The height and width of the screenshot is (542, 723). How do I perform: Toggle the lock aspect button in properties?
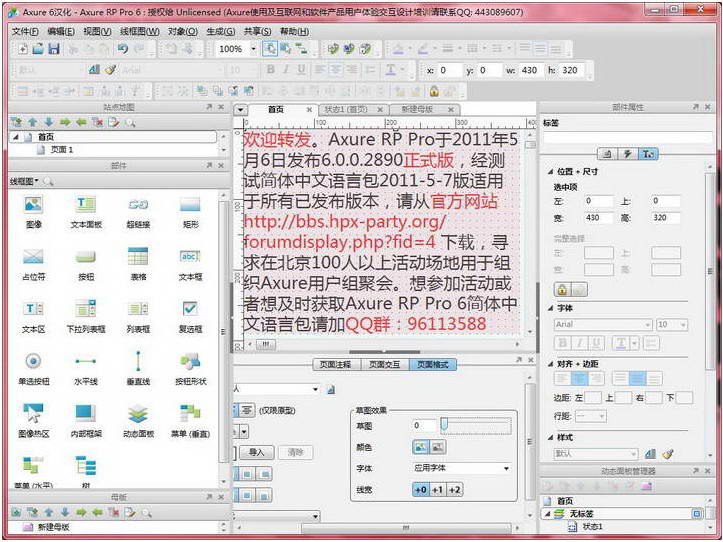click(562, 290)
